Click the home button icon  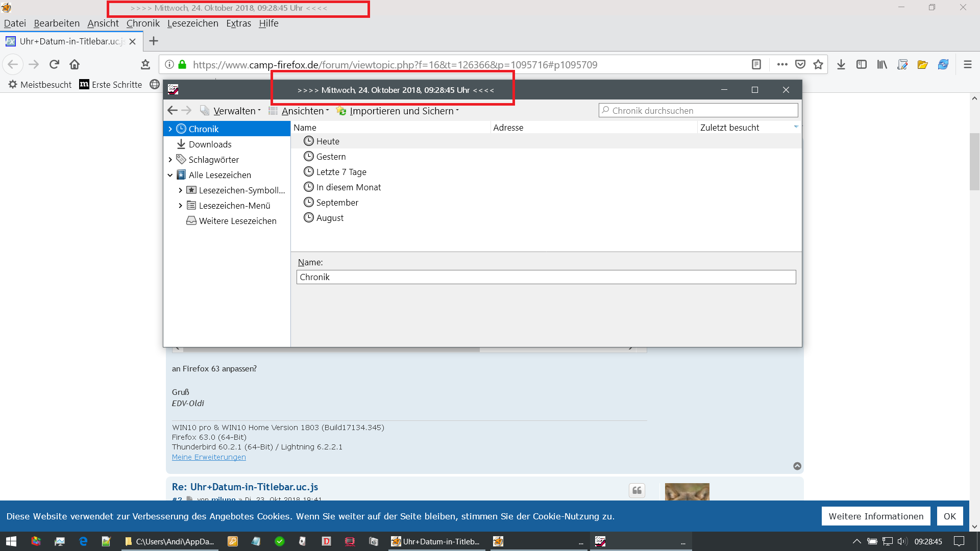pyautogui.click(x=75, y=64)
